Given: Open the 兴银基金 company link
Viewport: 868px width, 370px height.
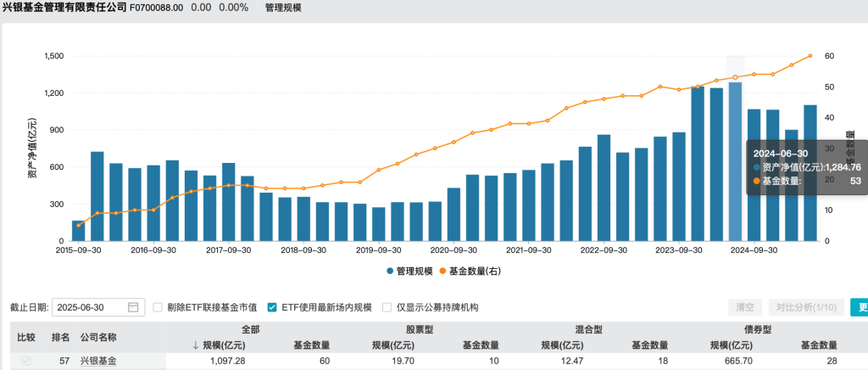Looking at the screenshot, I should click(99, 362).
